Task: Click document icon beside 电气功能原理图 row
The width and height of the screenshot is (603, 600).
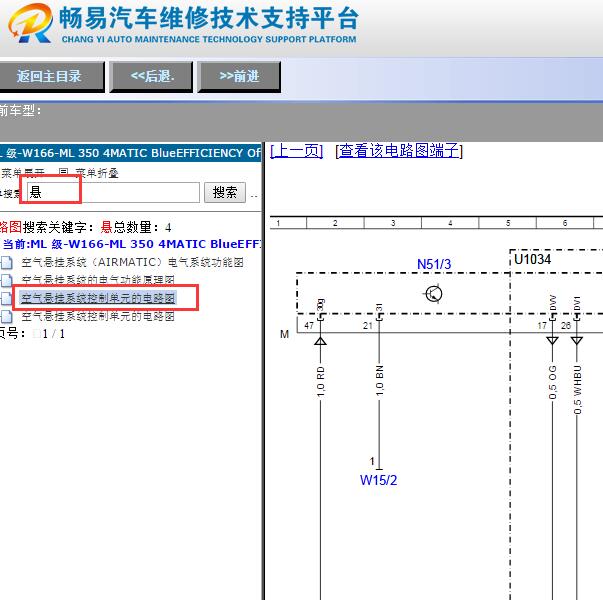Action: pos(7,280)
